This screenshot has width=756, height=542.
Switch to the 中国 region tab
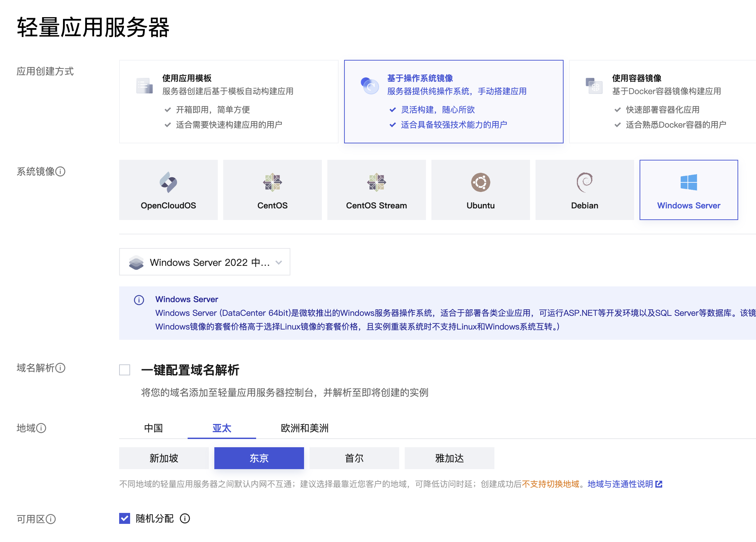pos(153,428)
